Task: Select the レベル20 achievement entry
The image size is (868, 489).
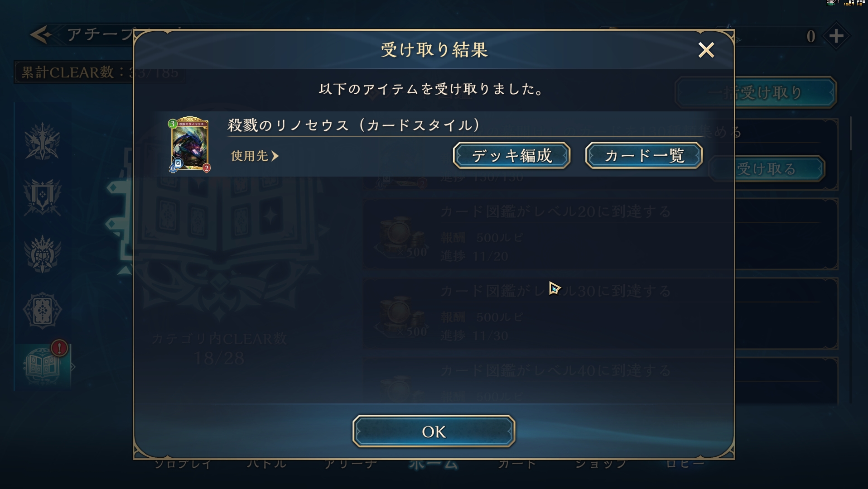Action: 600,234
